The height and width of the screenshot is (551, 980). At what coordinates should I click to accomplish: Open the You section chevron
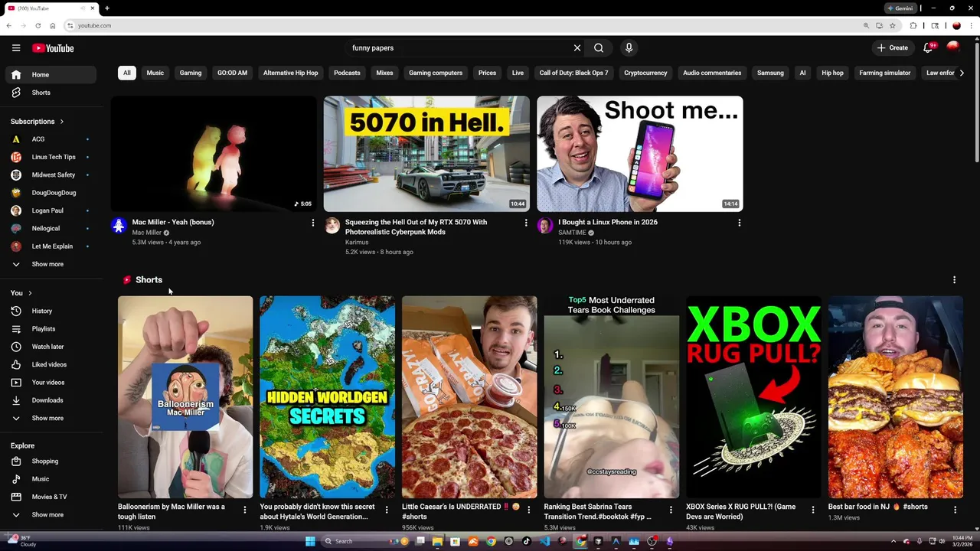click(x=29, y=293)
